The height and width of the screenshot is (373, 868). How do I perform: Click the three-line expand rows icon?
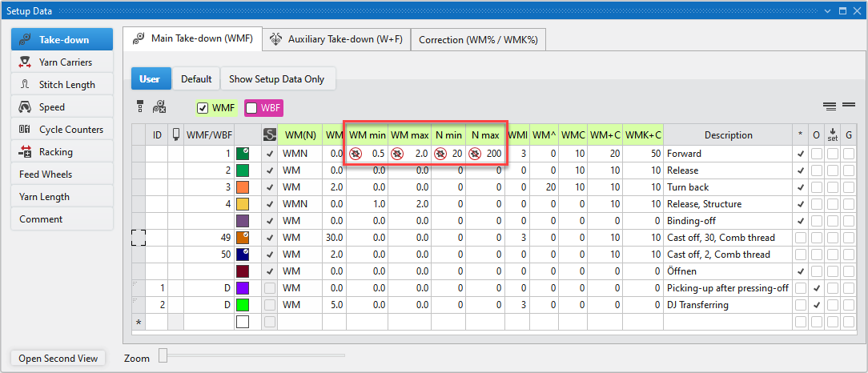pyautogui.click(x=830, y=106)
